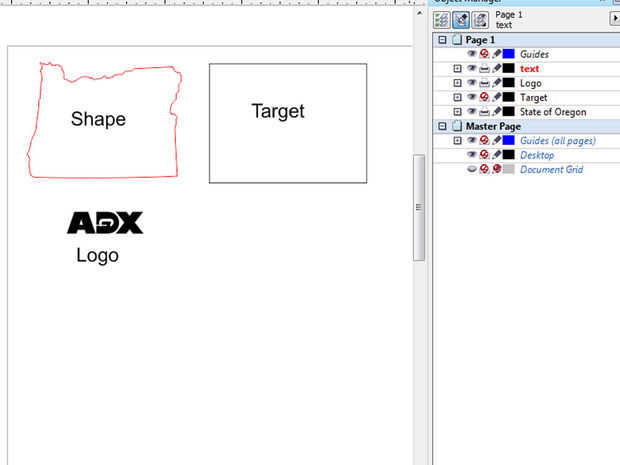Screen dimensions: 620x465
Task: Click the scroll up arrow on canvas
Action: (x=419, y=13)
